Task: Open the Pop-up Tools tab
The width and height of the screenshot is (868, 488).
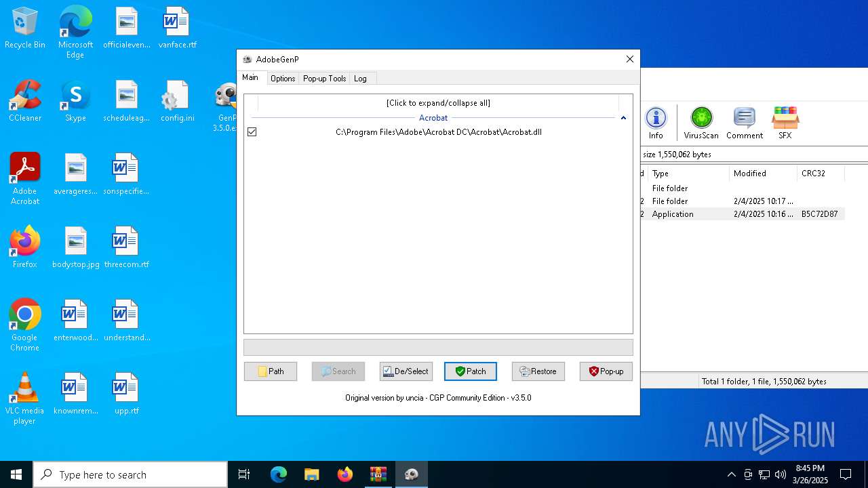Action: (x=325, y=79)
